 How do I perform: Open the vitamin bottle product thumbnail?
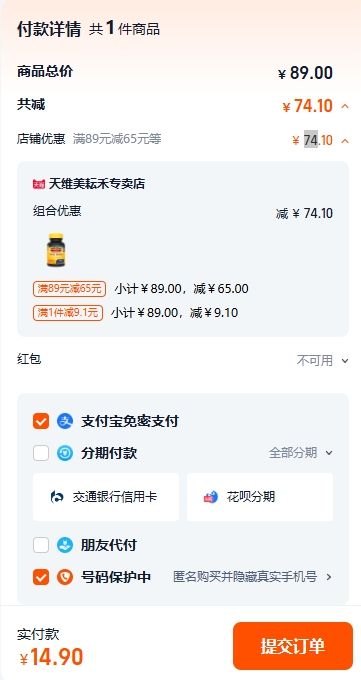[55, 250]
